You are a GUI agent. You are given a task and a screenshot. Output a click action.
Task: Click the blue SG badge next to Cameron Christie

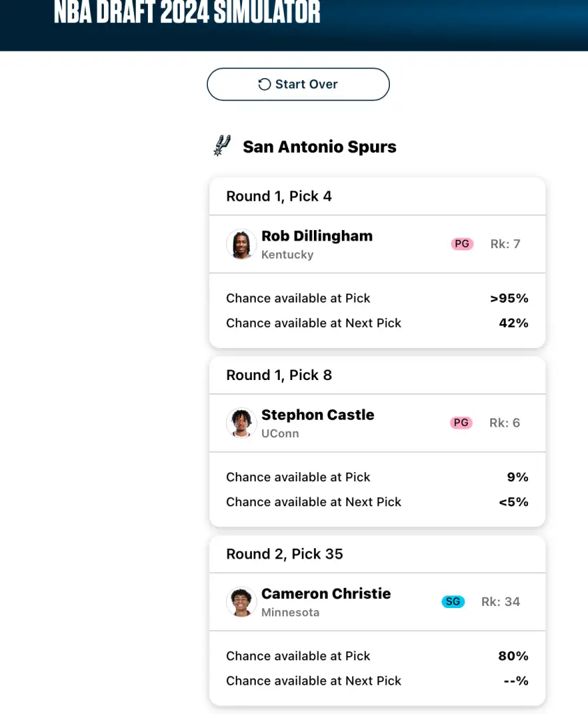pos(452,601)
